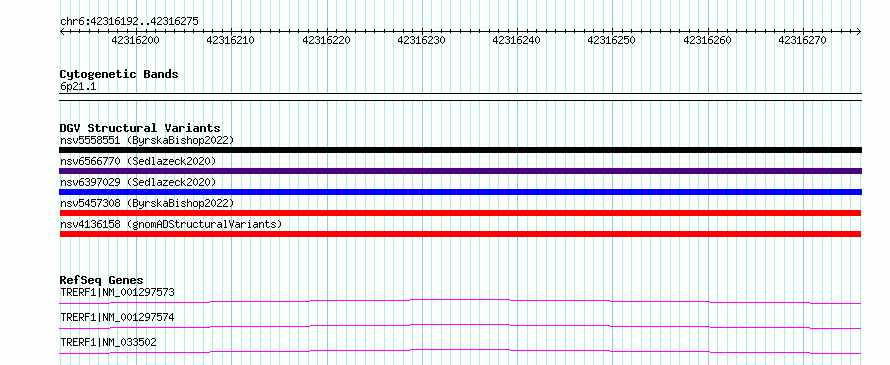Select transcript label TRERF1|NM_001297574
890x365 pixels.
117,317
